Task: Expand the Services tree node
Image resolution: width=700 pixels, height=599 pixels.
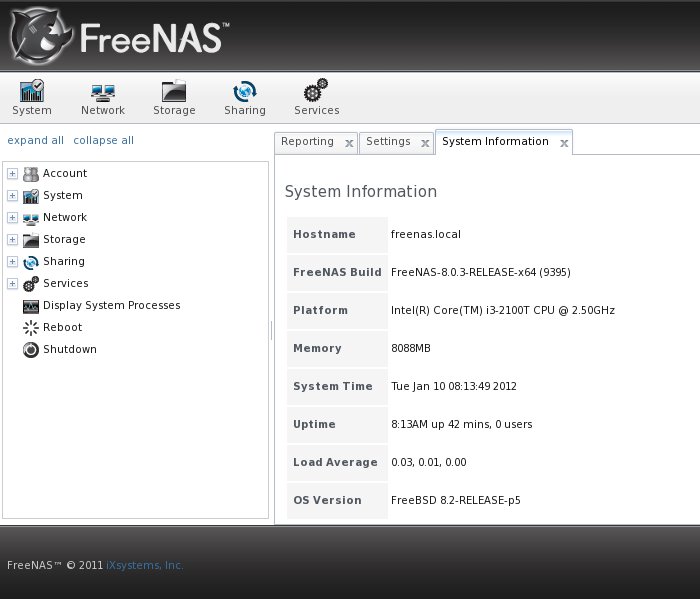Action: click(12, 283)
